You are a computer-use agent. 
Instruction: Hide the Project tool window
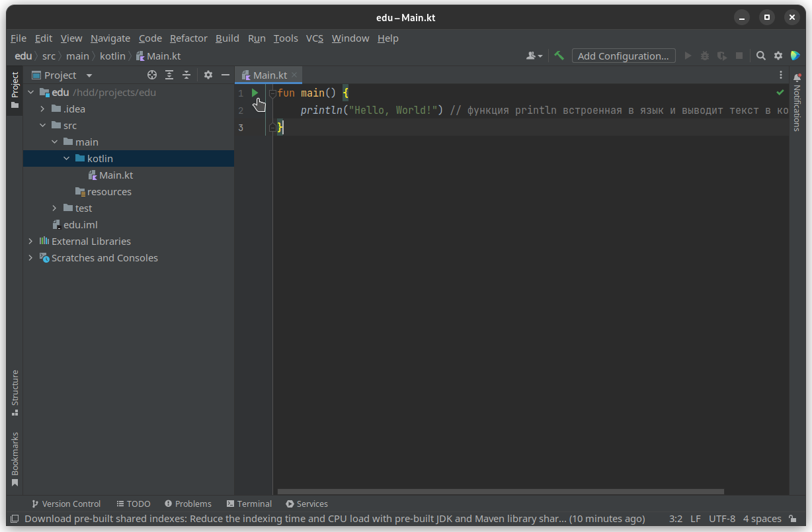coord(225,75)
